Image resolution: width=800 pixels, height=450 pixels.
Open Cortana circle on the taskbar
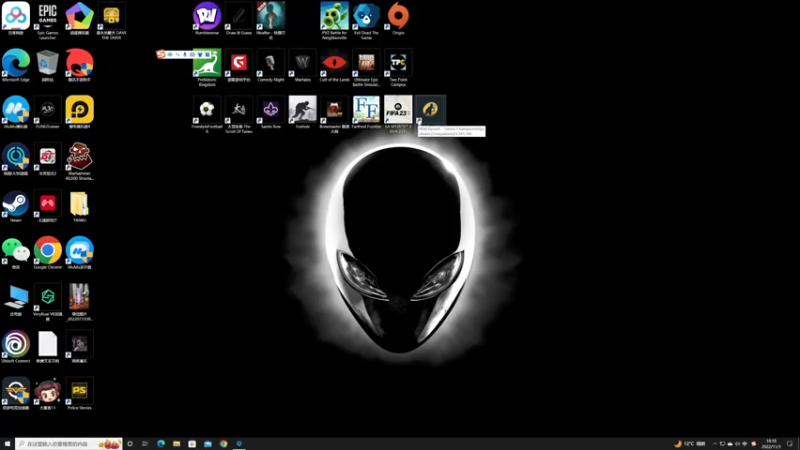click(x=130, y=444)
